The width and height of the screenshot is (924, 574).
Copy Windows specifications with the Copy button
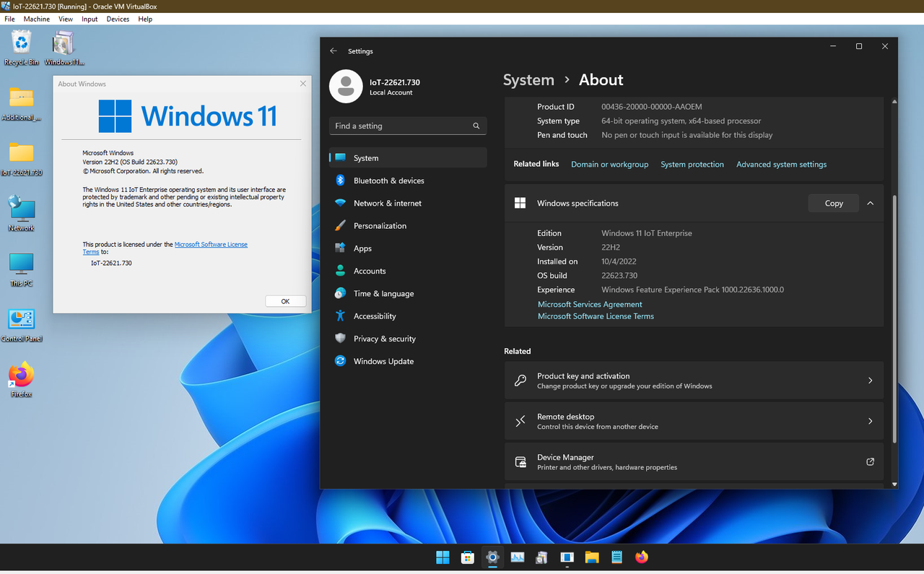[834, 204]
